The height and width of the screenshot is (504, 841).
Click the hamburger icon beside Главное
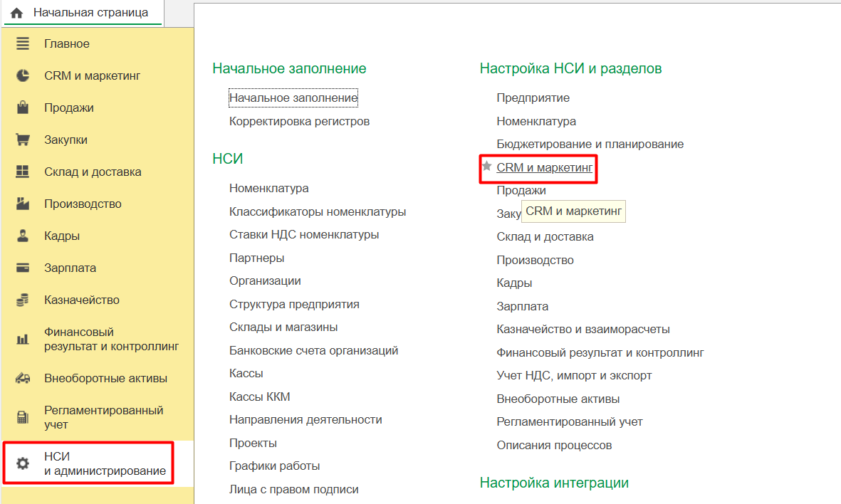[23, 43]
